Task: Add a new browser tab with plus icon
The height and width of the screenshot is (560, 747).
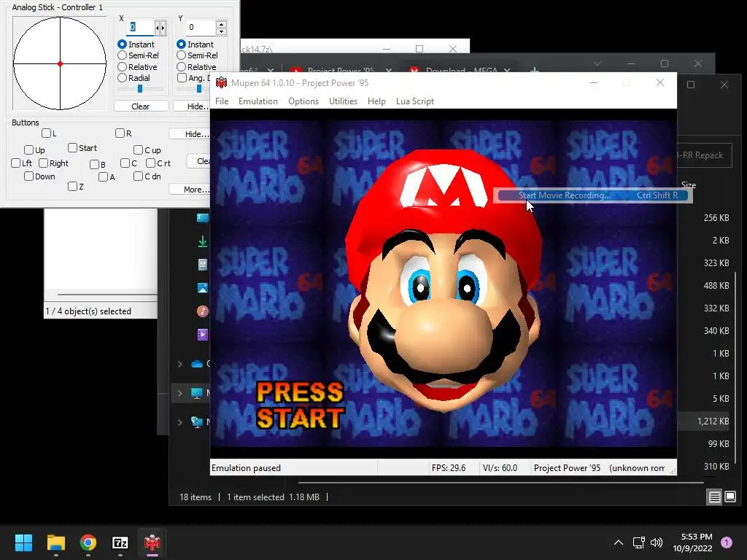Action: (x=535, y=70)
